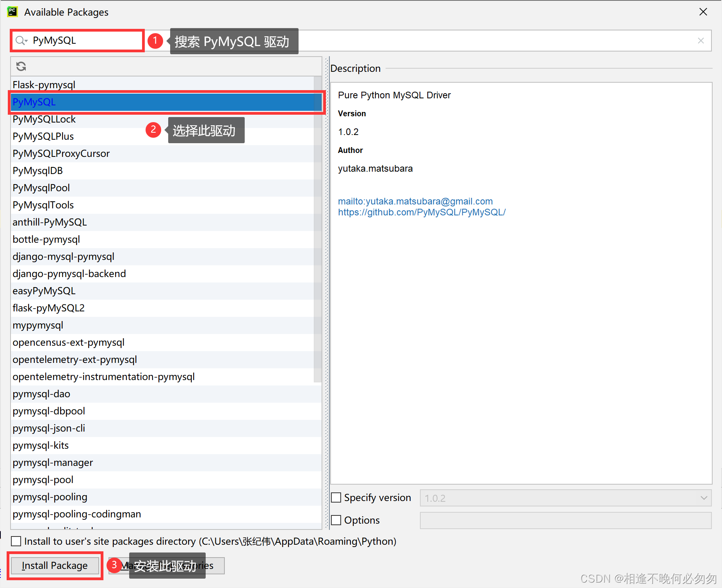Image resolution: width=722 pixels, height=588 pixels.
Task: Enable the Options checkbox
Action: [x=336, y=520]
